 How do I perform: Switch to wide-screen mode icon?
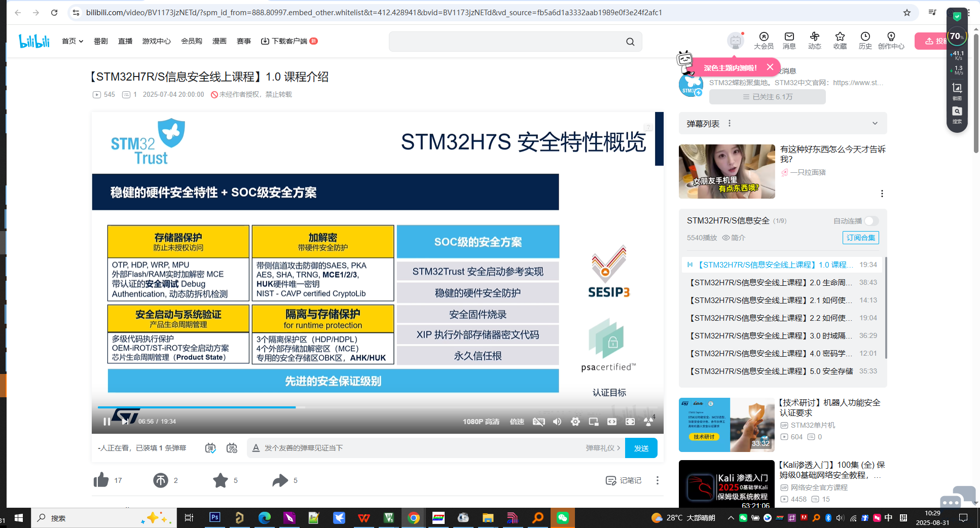(x=612, y=422)
